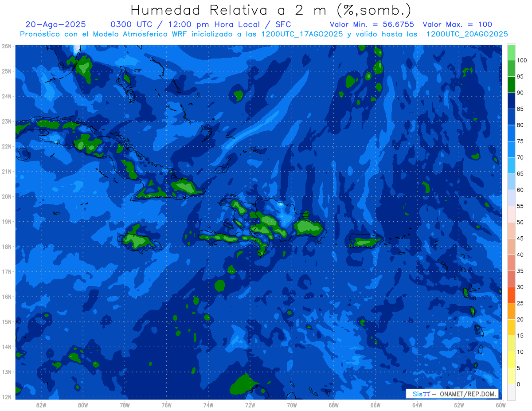532x411 pixels.
Task: Click the legend value 25
Action: point(520,303)
